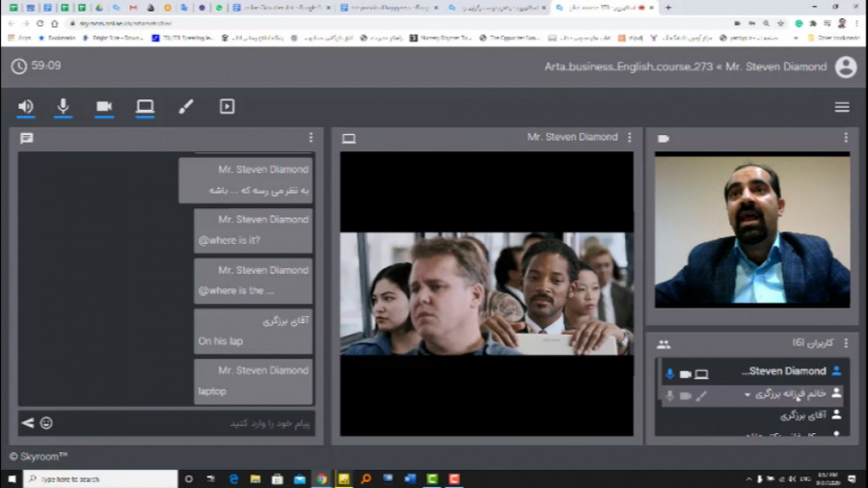Click the Mr. Steven Diamond screen share title

(x=572, y=137)
